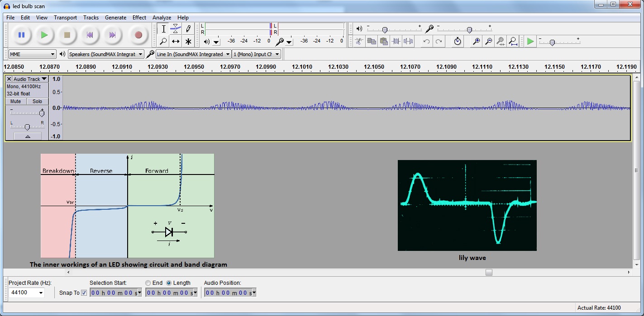
Task: Open the Speakers output device dropdown
Action: point(106,54)
